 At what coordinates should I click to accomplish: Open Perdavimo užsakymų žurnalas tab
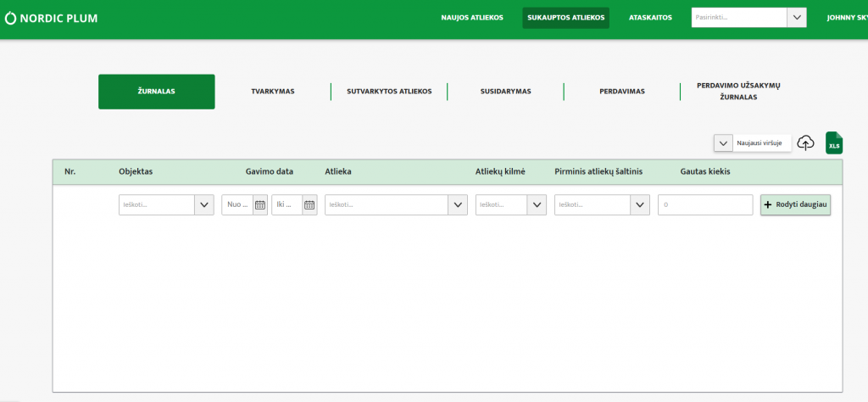point(737,92)
